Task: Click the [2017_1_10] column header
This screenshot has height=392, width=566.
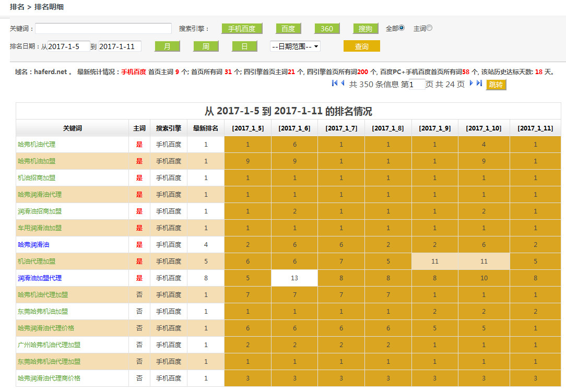Action: [x=484, y=128]
